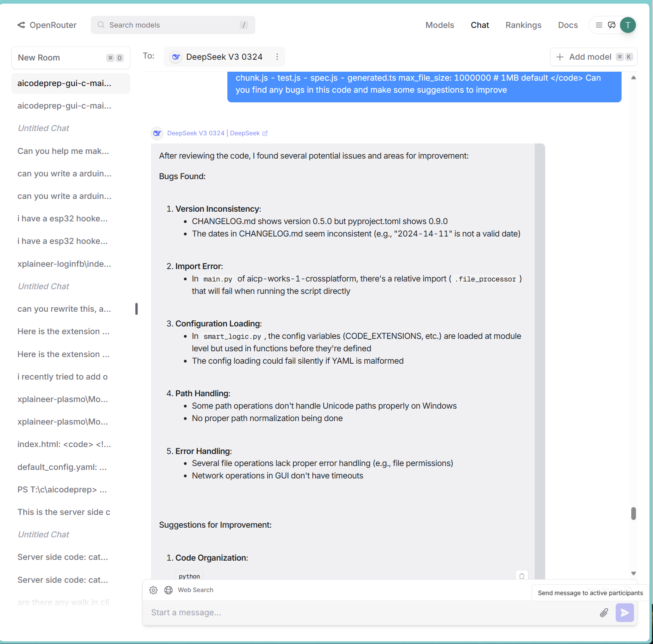Click OpenRouter home link

pos(47,25)
